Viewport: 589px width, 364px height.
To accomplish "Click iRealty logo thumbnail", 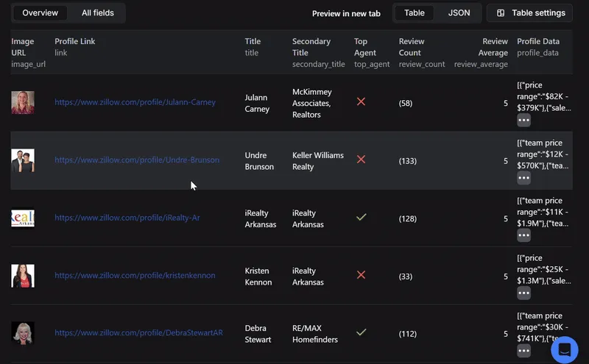I will click(x=23, y=218).
